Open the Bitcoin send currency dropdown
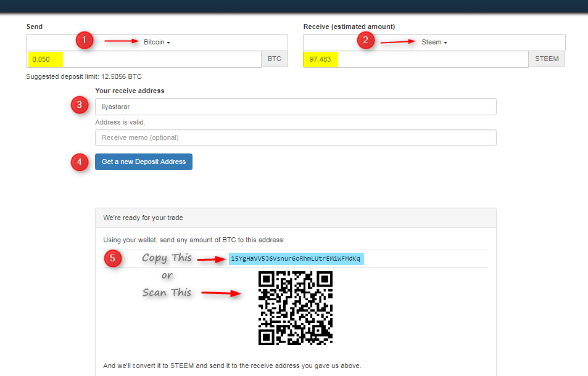This screenshot has width=588, height=376. click(x=157, y=43)
